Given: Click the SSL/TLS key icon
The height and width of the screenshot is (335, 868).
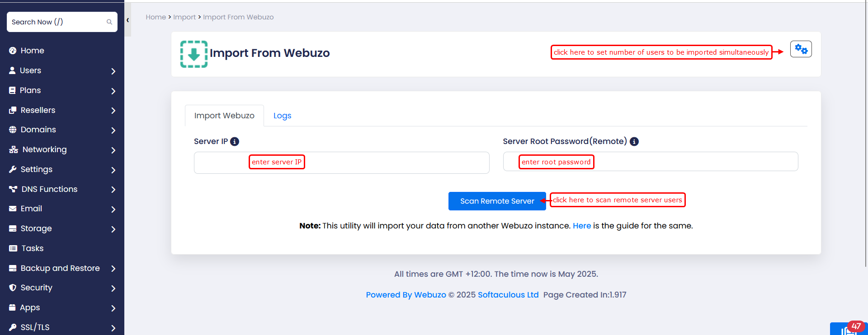Looking at the screenshot, I should [13, 327].
